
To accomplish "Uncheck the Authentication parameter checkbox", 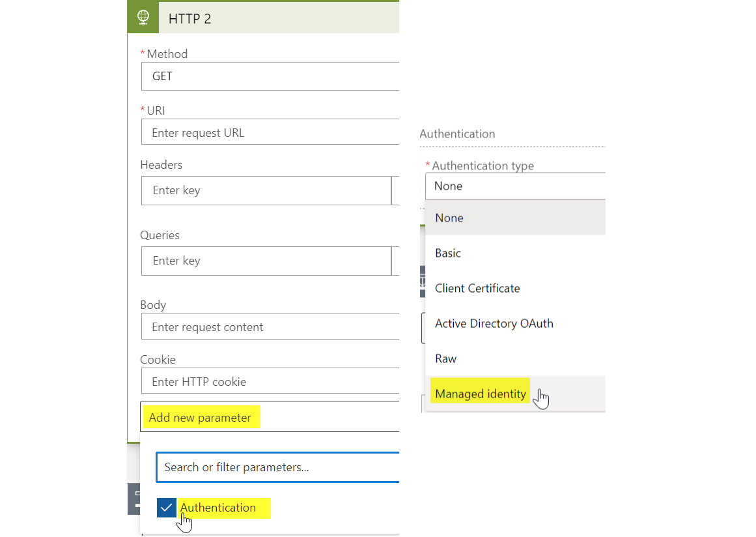I will [x=166, y=508].
